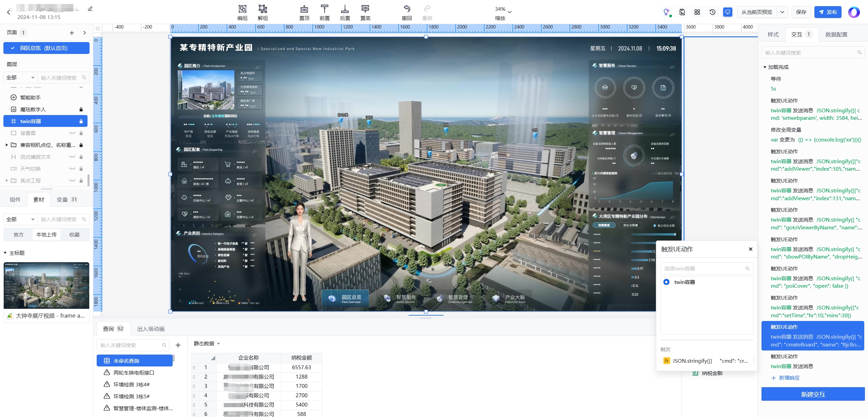
Task: Click the back arrow at top left
Action: coord(9,12)
